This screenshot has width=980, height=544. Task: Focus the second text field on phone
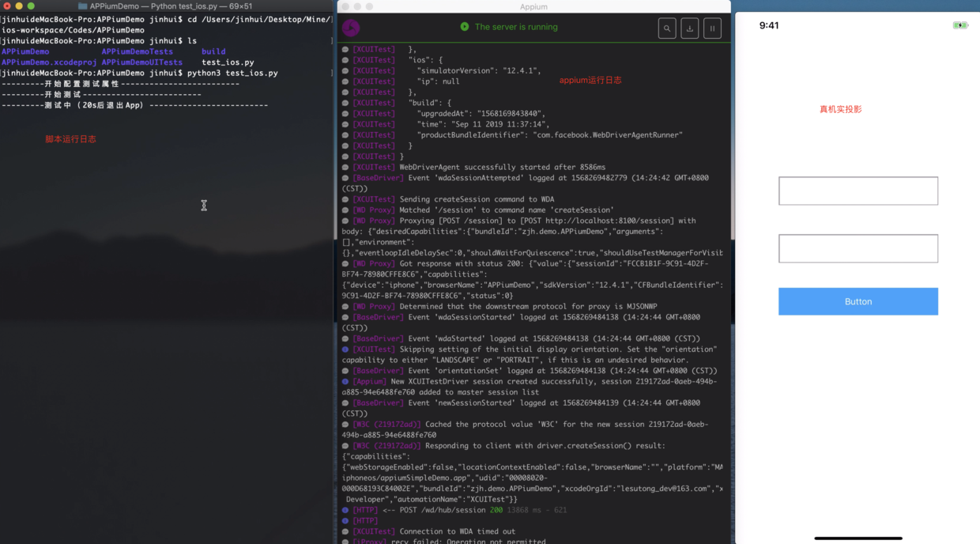tap(858, 248)
